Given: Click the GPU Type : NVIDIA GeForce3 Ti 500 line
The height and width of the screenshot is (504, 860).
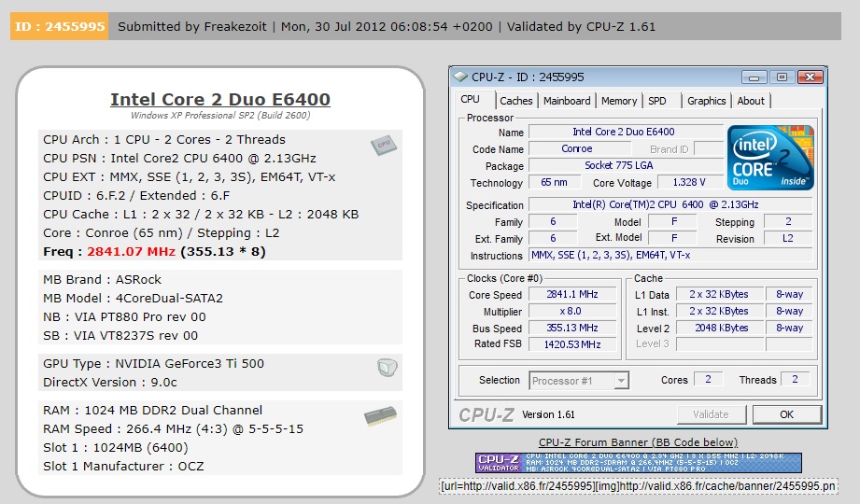Looking at the screenshot, I should 153,364.
